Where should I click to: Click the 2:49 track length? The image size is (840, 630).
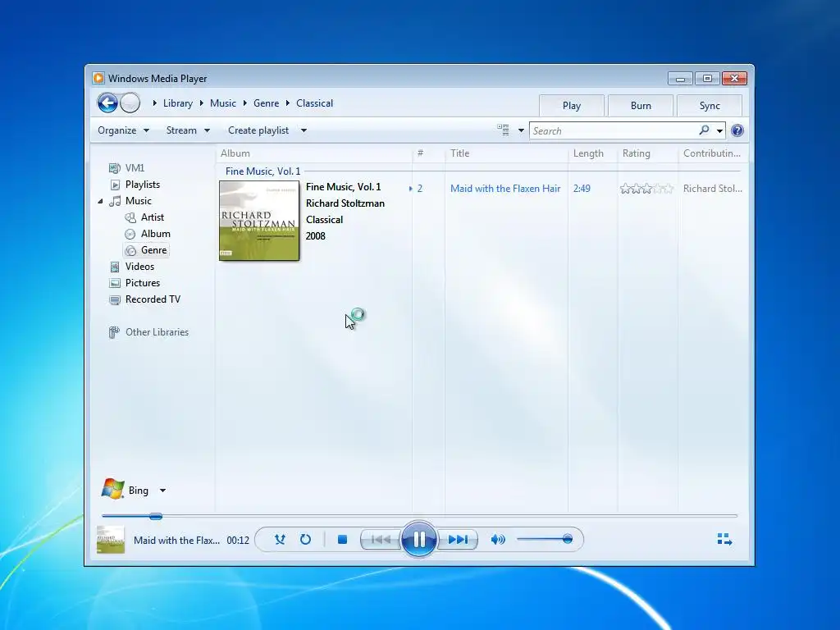point(582,189)
